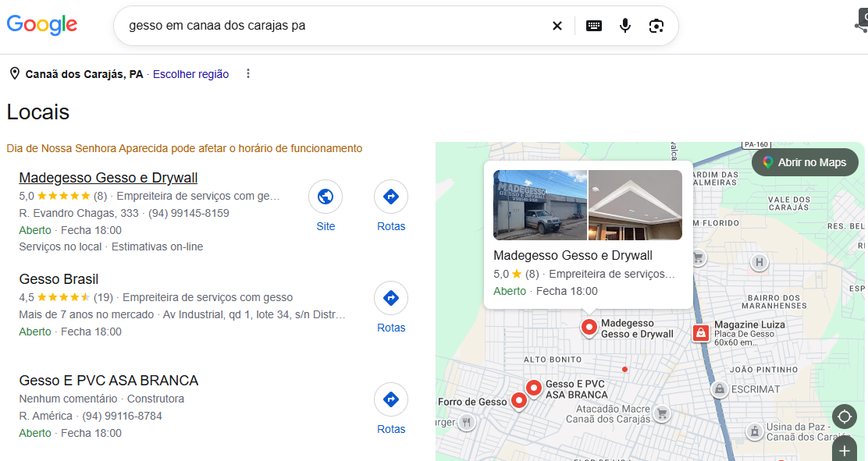The width and height of the screenshot is (868, 461).
Task: Click the holiday hours notice about Nossa Senhora Aparecida
Action: pos(184,148)
